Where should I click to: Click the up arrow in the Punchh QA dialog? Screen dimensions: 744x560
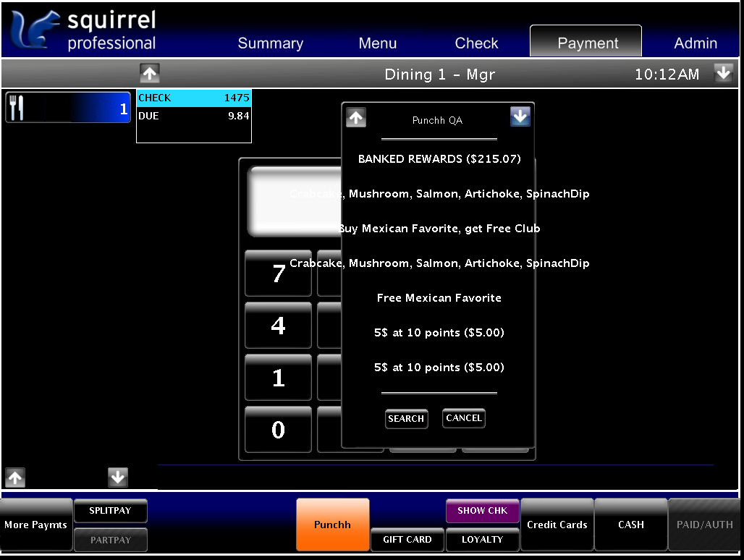[x=356, y=118]
